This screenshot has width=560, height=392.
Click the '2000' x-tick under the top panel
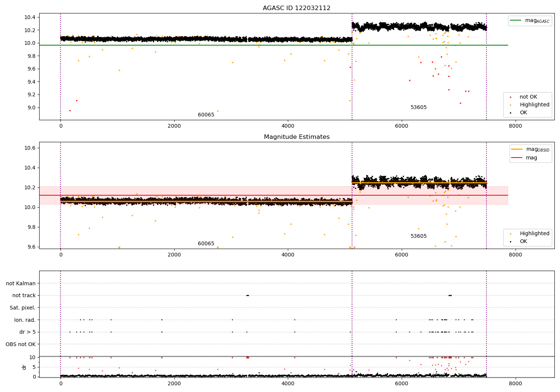[174, 126]
